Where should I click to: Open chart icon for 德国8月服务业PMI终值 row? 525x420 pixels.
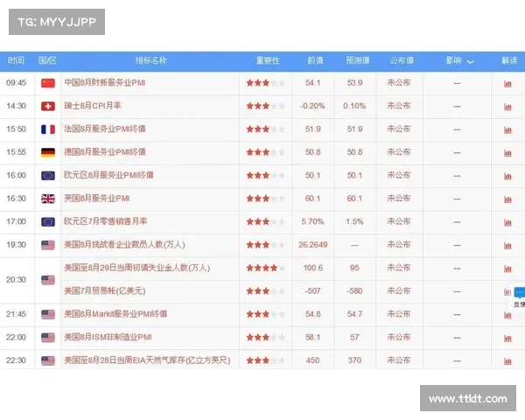pos(507,153)
